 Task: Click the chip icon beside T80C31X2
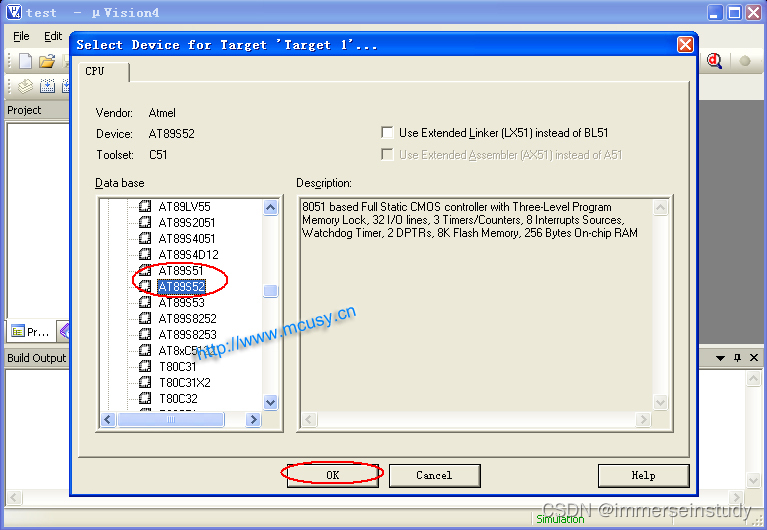point(145,382)
